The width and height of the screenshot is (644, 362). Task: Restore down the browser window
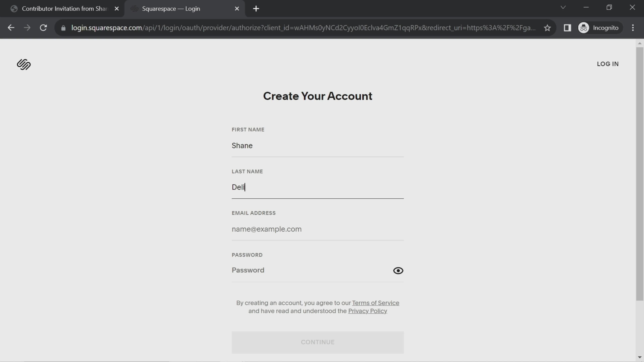(x=609, y=7)
